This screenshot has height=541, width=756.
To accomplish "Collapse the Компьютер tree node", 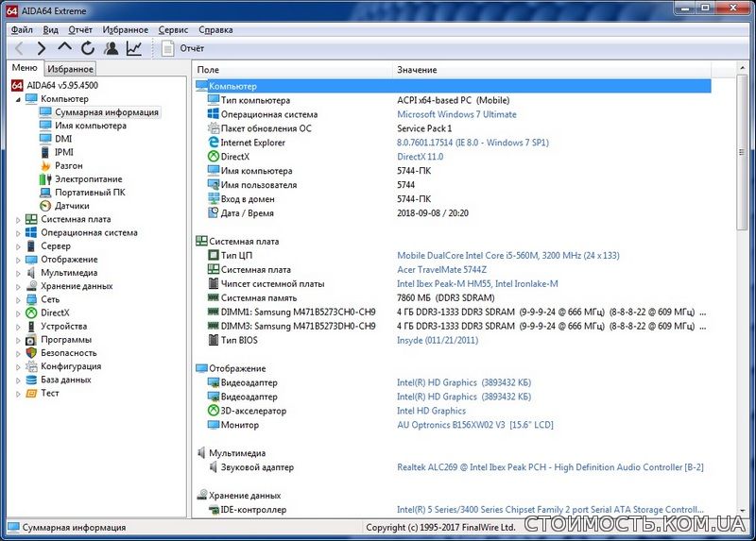I will pos(18,99).
